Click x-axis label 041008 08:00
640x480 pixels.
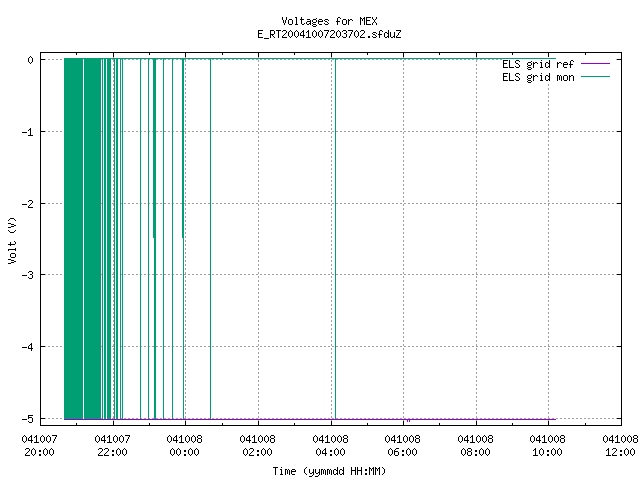(x=475, y=446)
